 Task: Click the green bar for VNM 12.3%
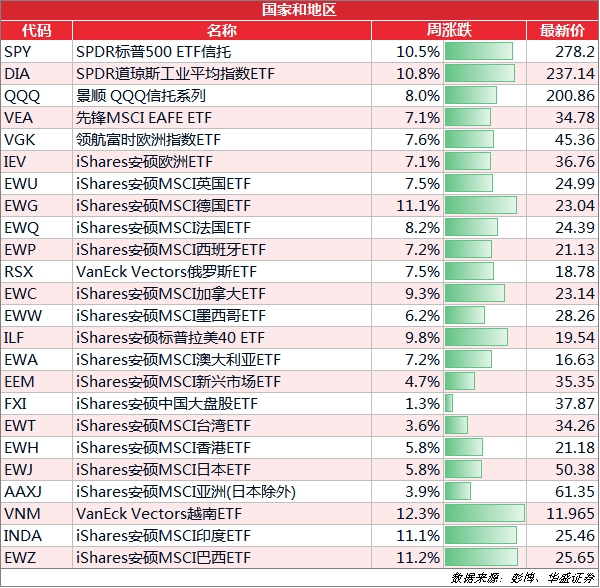(x=484, y=513)
